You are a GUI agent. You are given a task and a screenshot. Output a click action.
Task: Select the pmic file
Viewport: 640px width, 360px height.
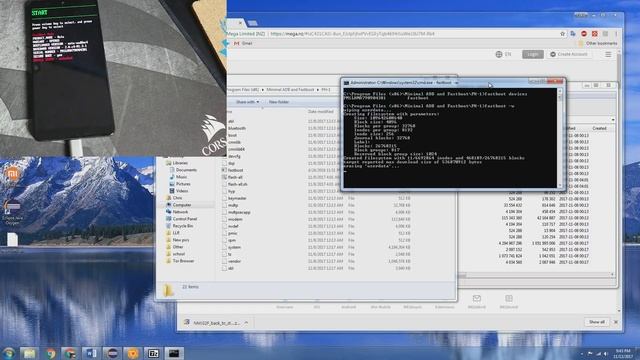tap(233, 233)
